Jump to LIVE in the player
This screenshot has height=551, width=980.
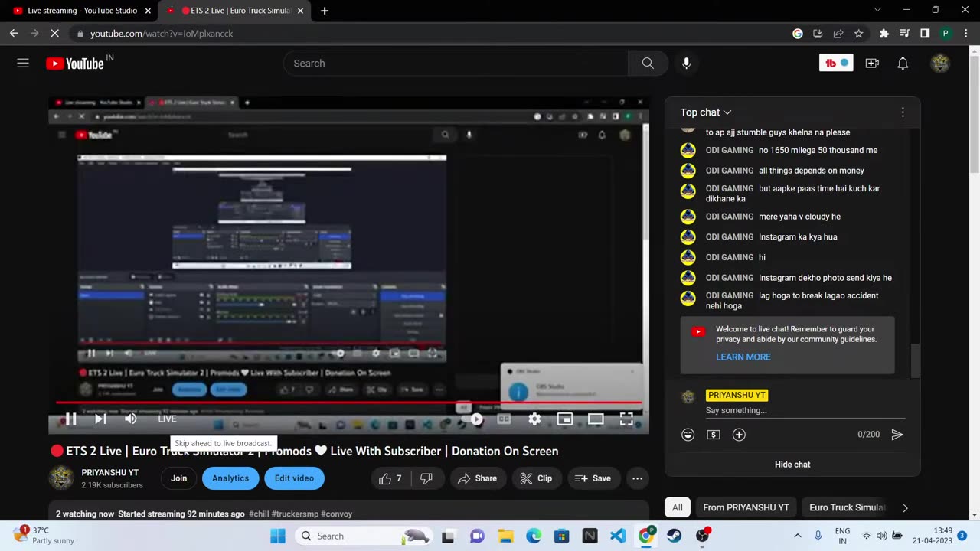pos(167,419)
